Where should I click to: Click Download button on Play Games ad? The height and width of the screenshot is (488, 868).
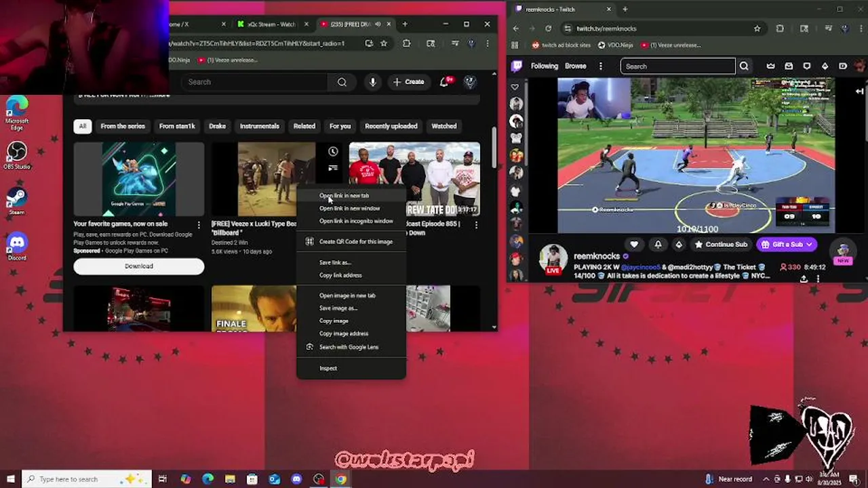[139, 266]
